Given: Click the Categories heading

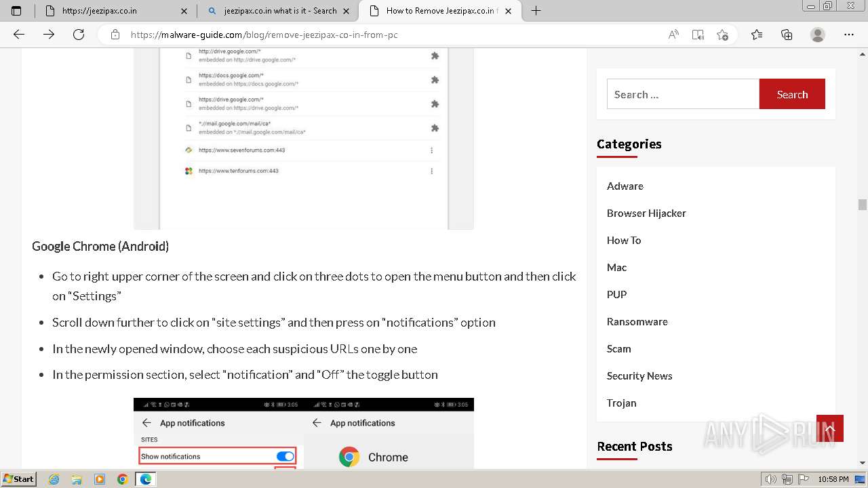Looking at the screenshot, I should pyautogui.click(x=629, y=144).
